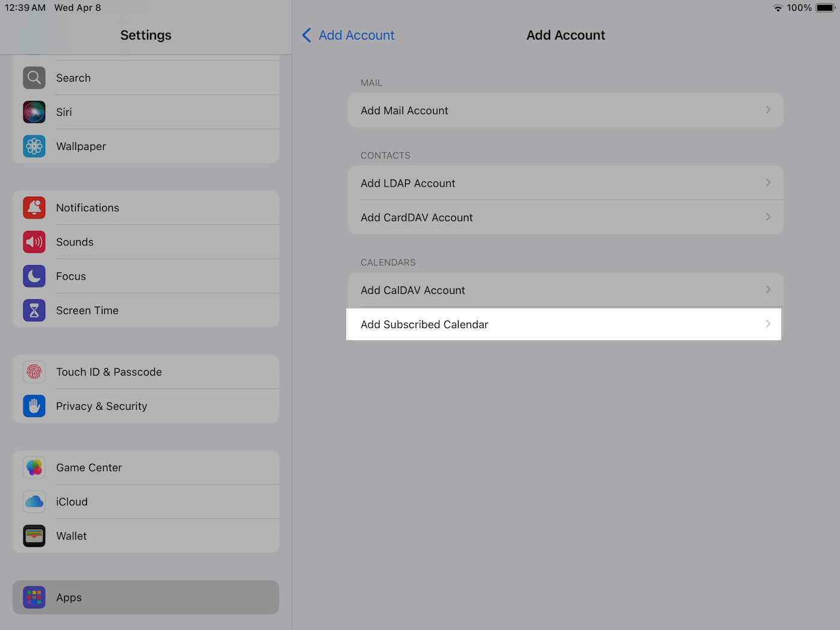This screenshot has width=840, height=630.
Task: Tap the red Notifications bell icon
Action: [x=34, y=208]
